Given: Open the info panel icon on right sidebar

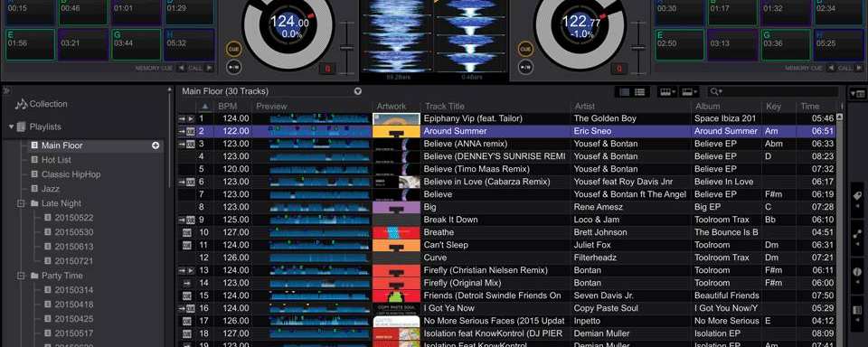Looking at the screenshot, I should tap(857, 272).
